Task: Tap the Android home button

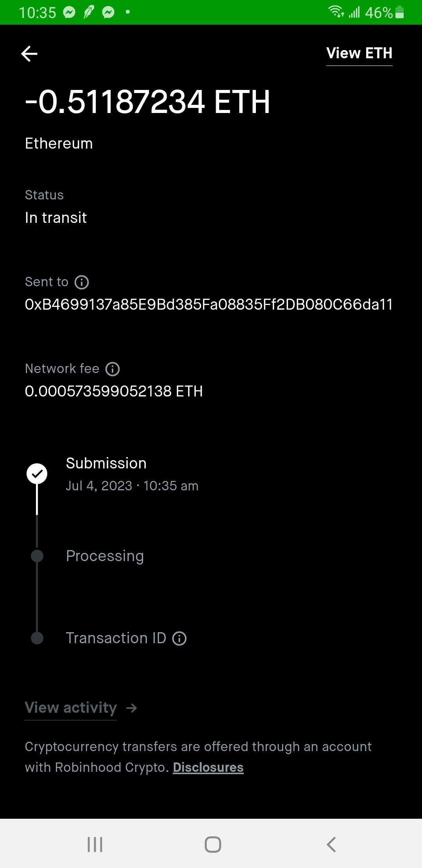Action: pyautogui.click(x=213, y=845)
